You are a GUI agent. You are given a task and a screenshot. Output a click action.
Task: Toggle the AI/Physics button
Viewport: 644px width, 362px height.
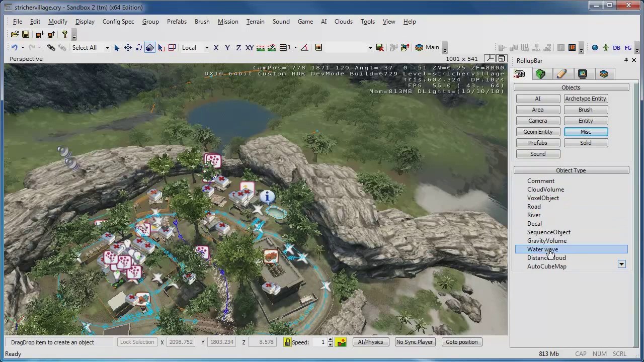pyautogui.click(x=370, y=342)
